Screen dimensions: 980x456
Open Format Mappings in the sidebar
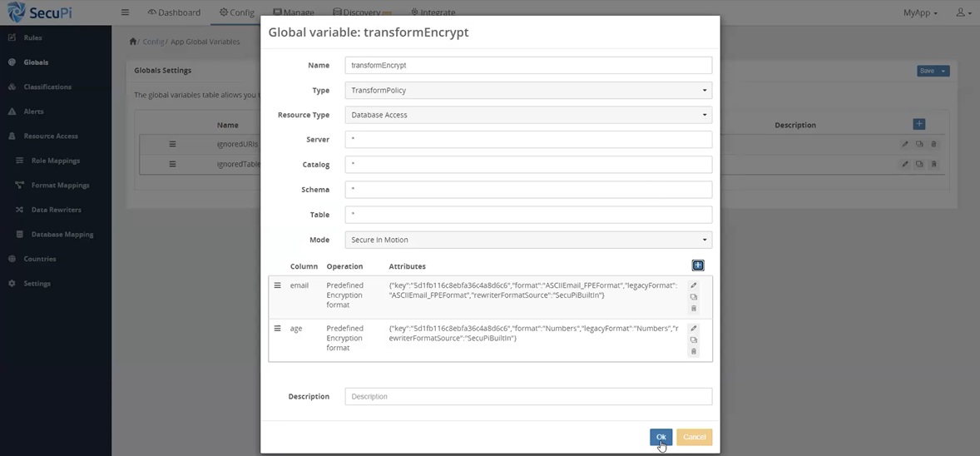tap(60, 186)
